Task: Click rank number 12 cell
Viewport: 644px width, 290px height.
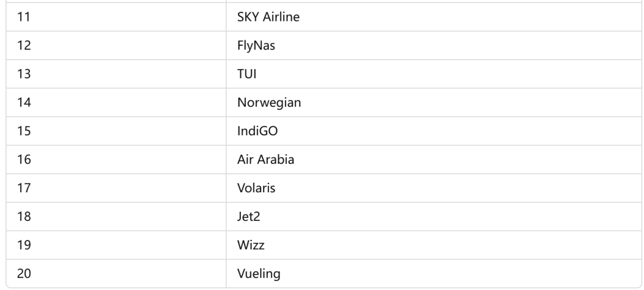Action: (116, 45)
